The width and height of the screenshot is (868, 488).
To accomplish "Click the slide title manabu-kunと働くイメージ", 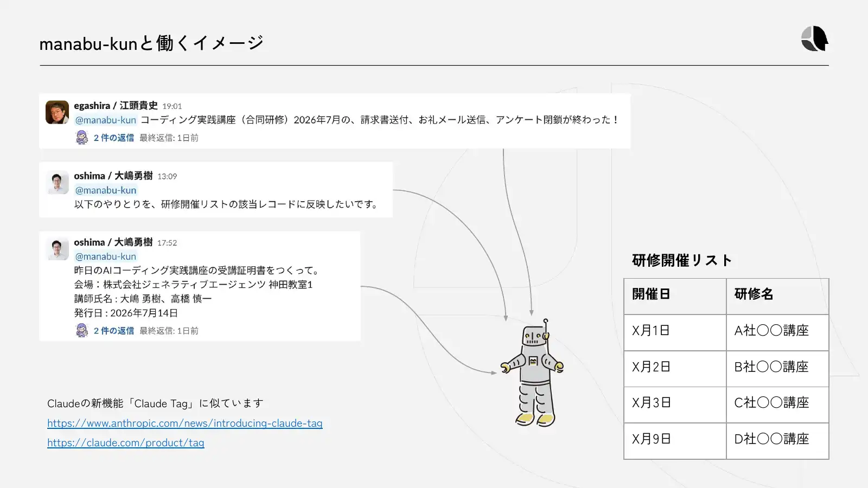I will click(x=151, y=43).
